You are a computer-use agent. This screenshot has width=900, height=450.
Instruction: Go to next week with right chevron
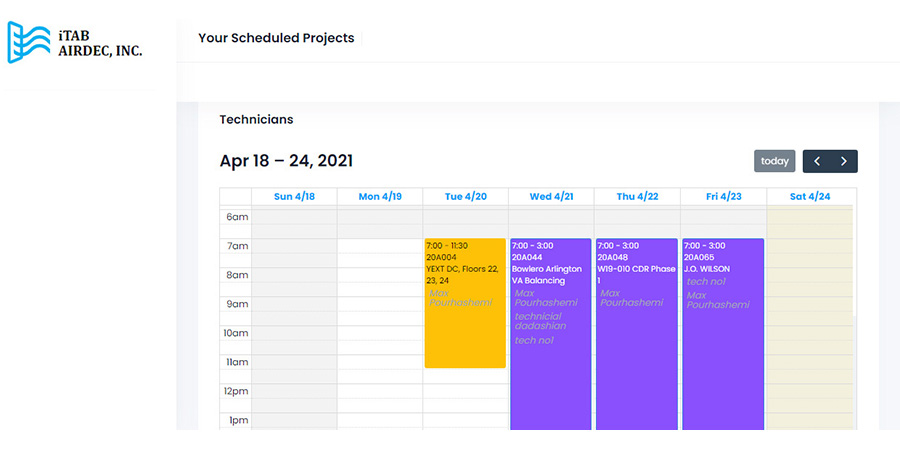coord(844,161)
